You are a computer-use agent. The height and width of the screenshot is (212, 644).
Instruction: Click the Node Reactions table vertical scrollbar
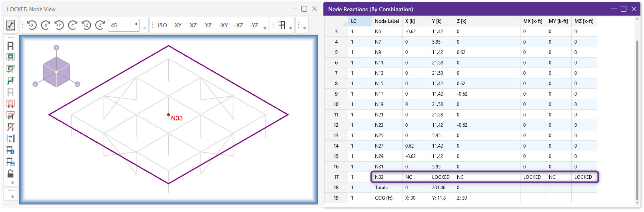(637, 120)
